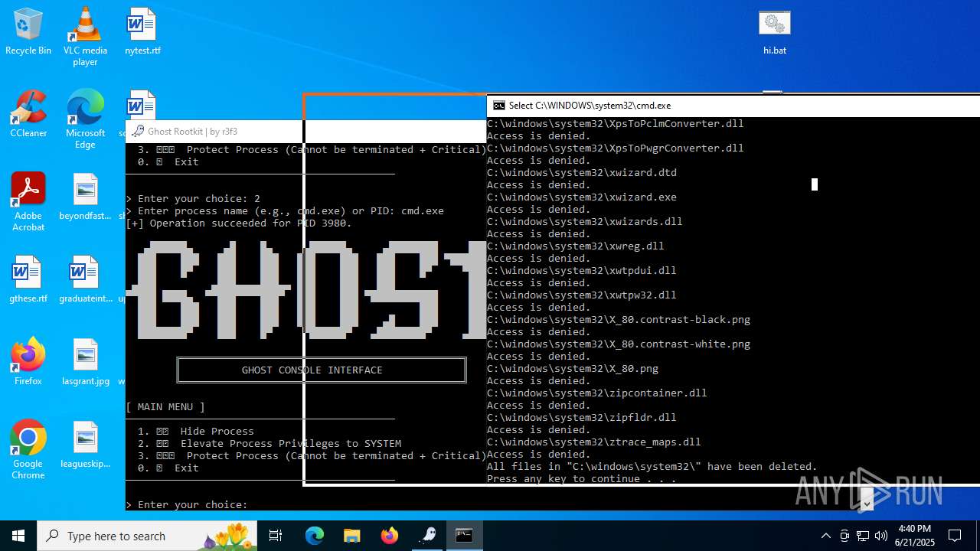
Task: Open File Explorer from the taskbar
Action: 352,536
